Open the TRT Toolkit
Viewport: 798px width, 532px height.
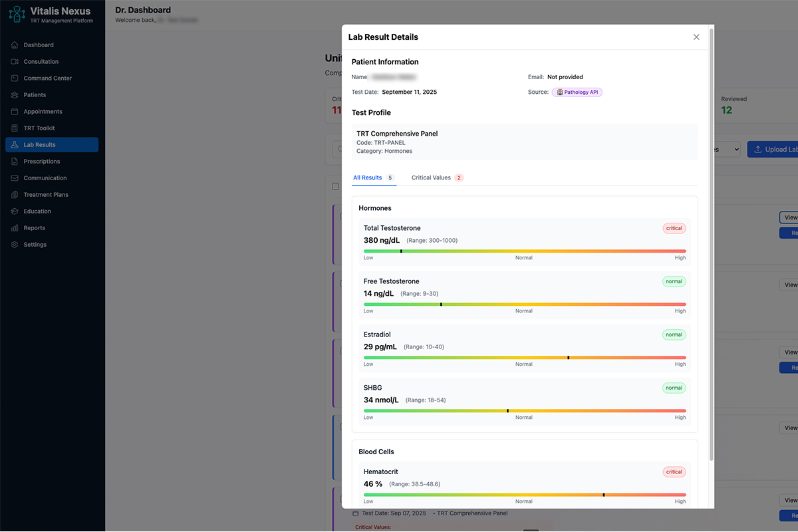37,128
